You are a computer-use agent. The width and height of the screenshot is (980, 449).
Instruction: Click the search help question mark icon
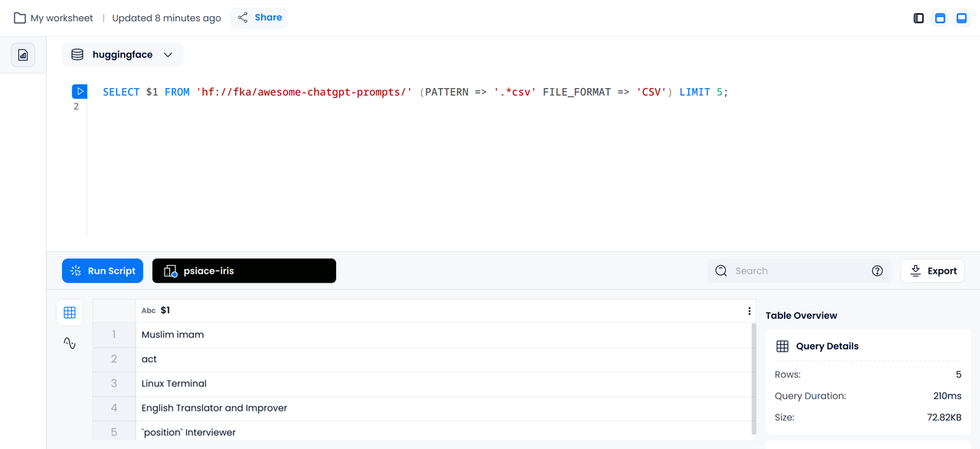pos(877,271)
